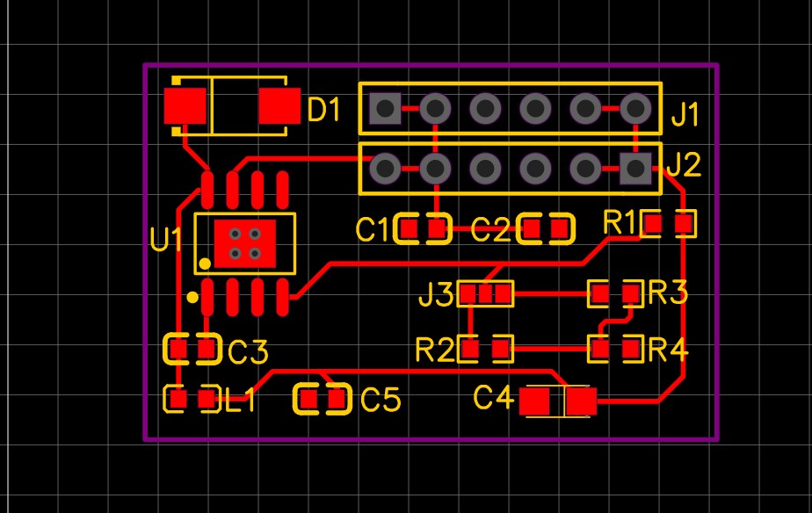
Task: Click the square pin 1 pad of J1
Action: pyautogui.click(x=385, y=109)
